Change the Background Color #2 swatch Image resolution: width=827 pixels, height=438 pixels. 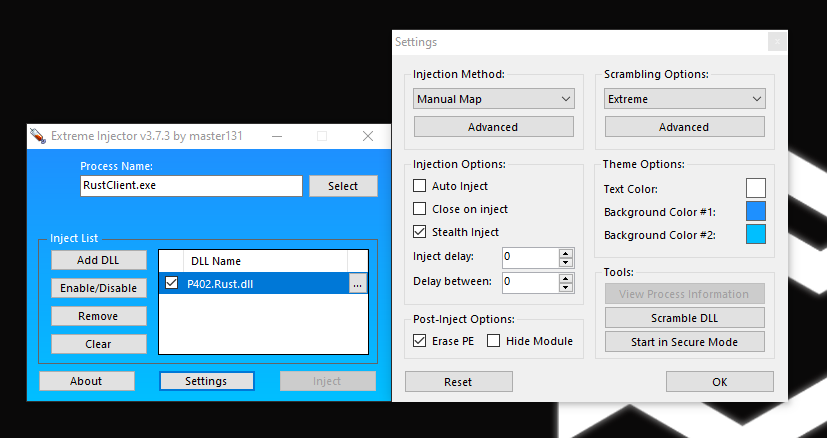coord(756,234)
